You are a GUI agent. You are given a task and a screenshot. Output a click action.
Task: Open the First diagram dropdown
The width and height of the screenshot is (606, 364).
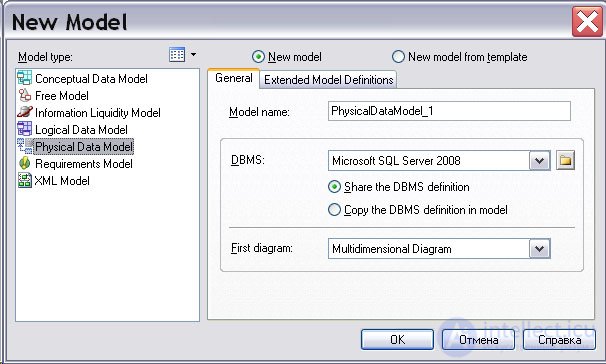[x=540, y=249]
